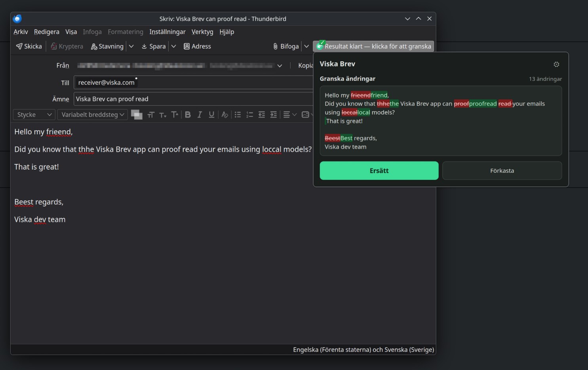This screenshot has height=370, width=588.
Task: Open the Verktyg menu
Action: (x=202, y=32)
